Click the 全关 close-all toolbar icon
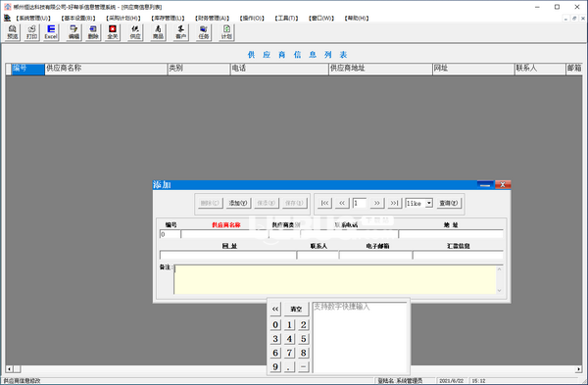The width and height of the screenshot is (588, 385). pos(113,32)
